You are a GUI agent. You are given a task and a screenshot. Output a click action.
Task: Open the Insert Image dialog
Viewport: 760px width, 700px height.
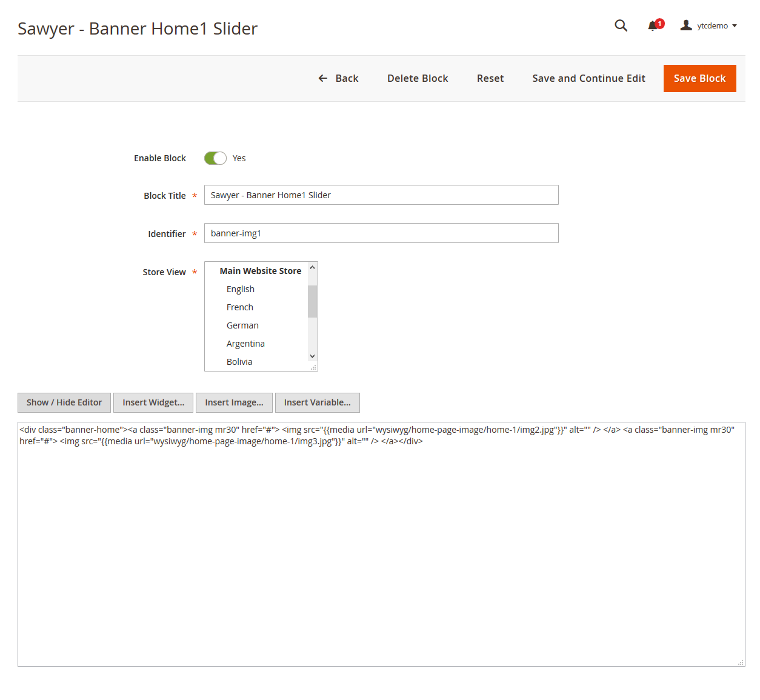pyautogui.click(x=234, y=402)
